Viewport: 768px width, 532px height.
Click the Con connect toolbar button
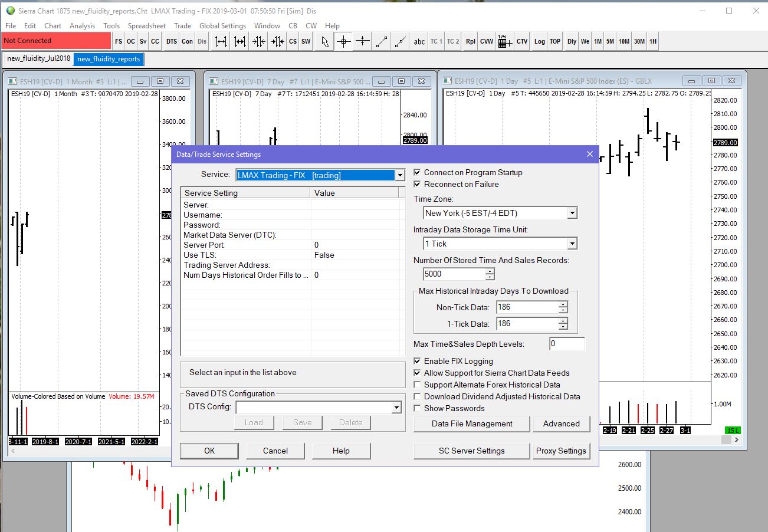pyautogui.click(x=187, y=41)
